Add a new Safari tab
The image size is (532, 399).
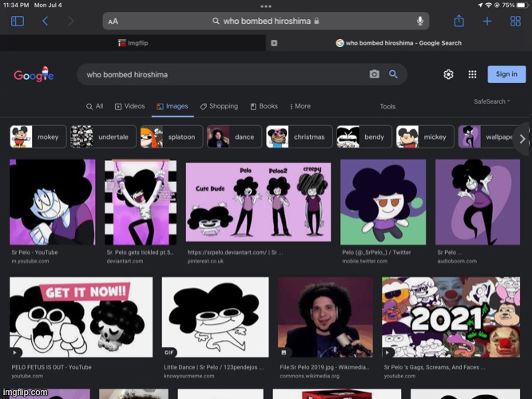tap(487, 21)
